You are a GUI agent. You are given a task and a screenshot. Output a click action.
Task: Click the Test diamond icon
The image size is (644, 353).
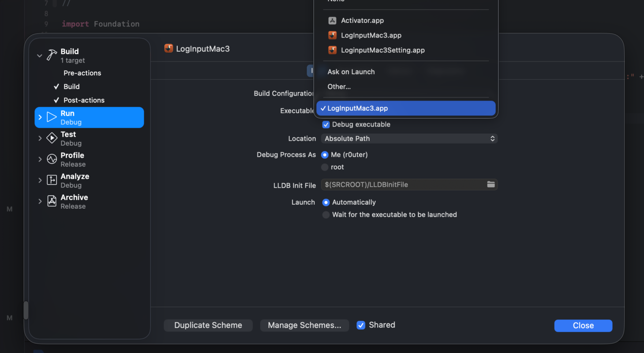coord(52,139)
